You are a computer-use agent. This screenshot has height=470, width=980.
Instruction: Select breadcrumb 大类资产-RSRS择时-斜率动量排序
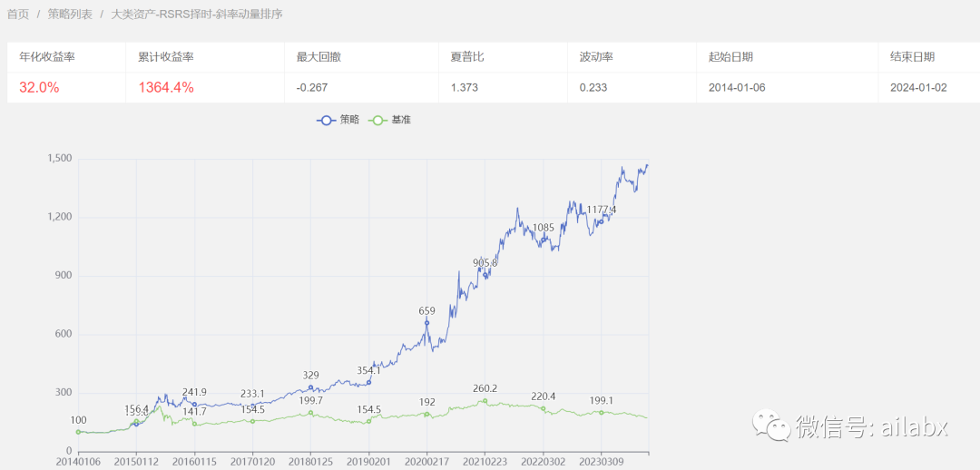pos(196,14)
